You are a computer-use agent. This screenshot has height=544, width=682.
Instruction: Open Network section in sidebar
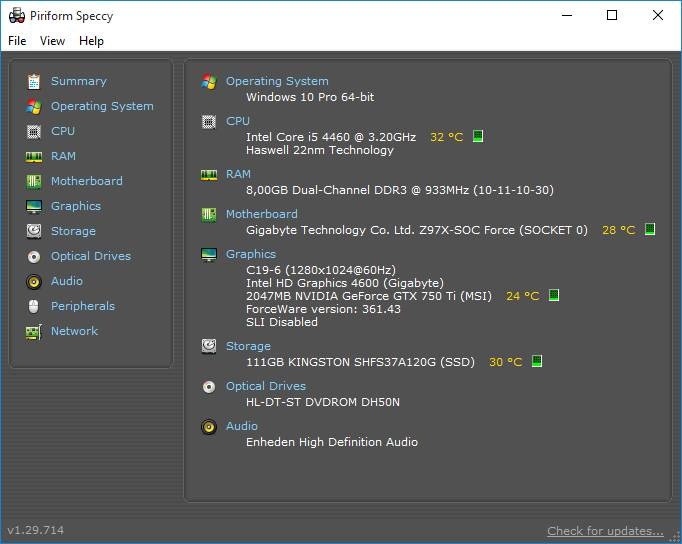click(x=74, y=332)
